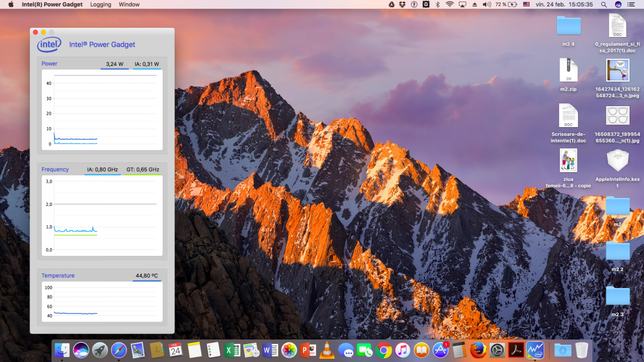Open Safari from the dock
The height and width of the screenshot is (362, 644).
point(119,350)
